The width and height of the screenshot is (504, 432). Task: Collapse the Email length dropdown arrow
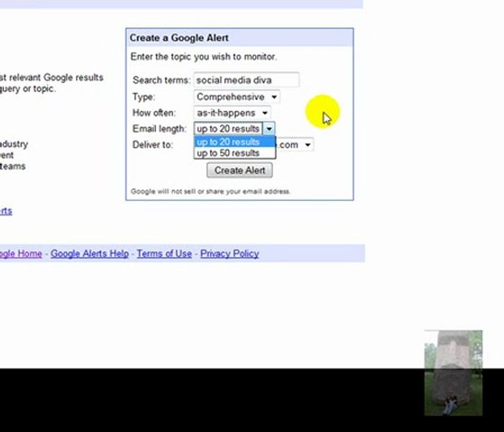click(269, 129)
